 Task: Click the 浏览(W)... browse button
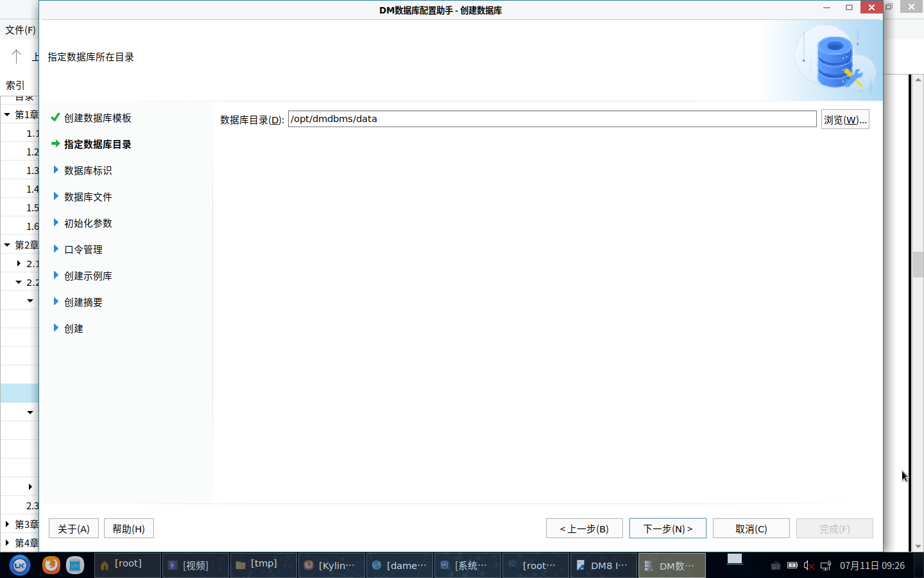click(x=845, y=119)
